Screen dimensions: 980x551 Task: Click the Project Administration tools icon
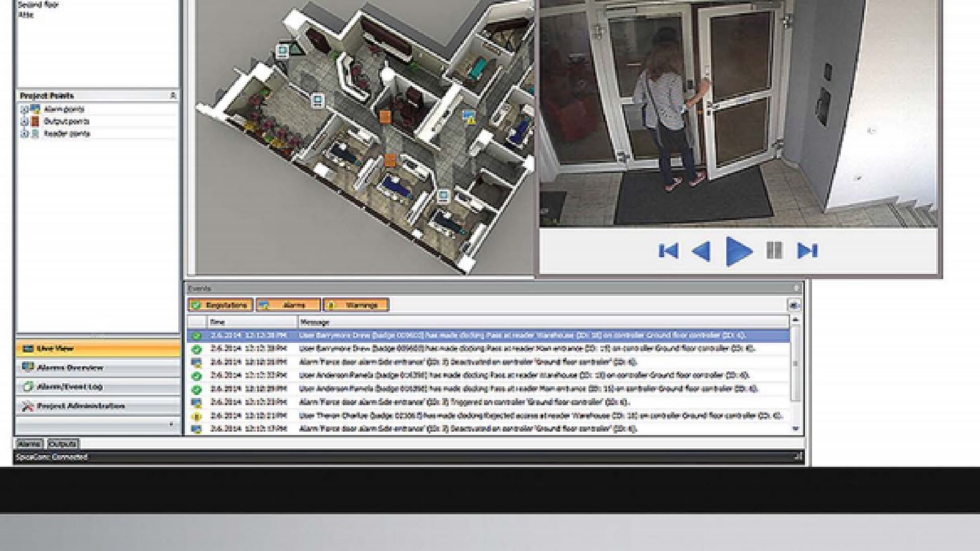click(28, 406)
